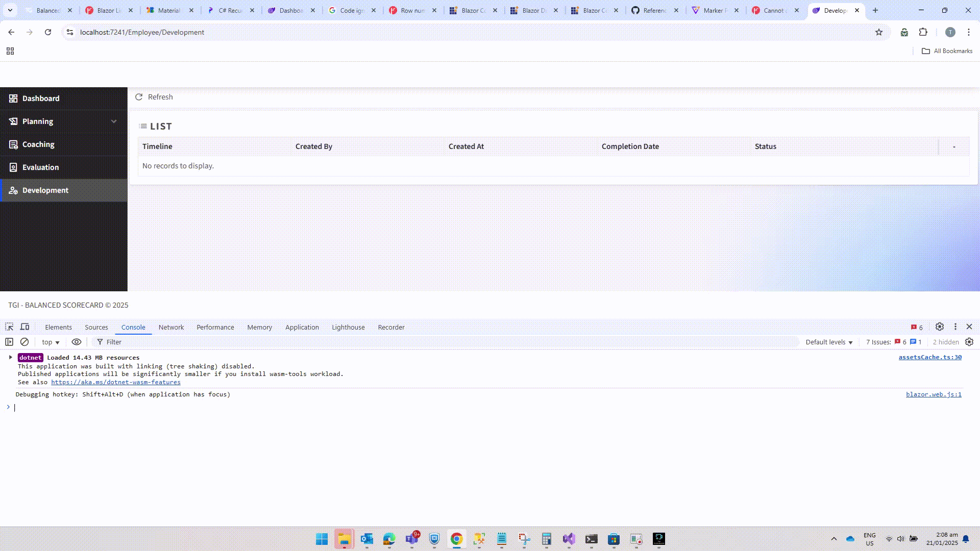Open the Default levels dropdown

[829, 342]
